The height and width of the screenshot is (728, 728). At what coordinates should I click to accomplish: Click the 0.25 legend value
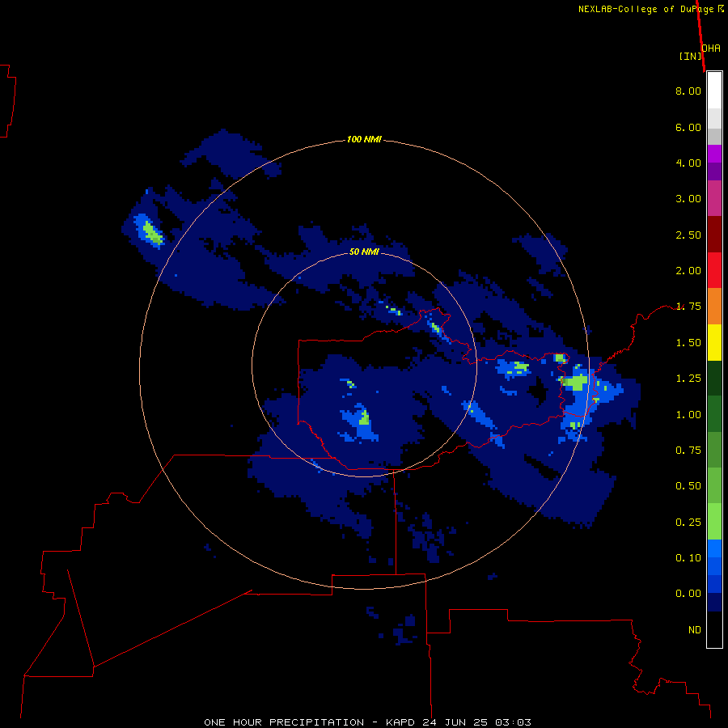[688, 523]
